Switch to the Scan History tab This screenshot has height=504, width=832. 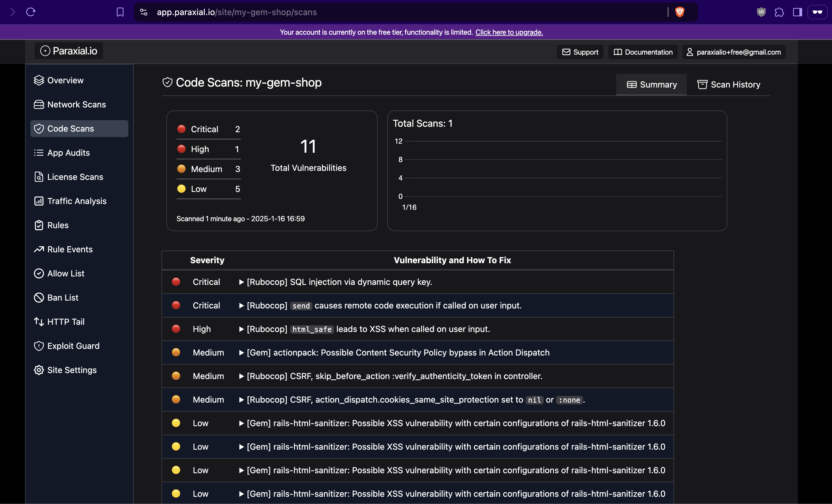(x=729, y=85)
